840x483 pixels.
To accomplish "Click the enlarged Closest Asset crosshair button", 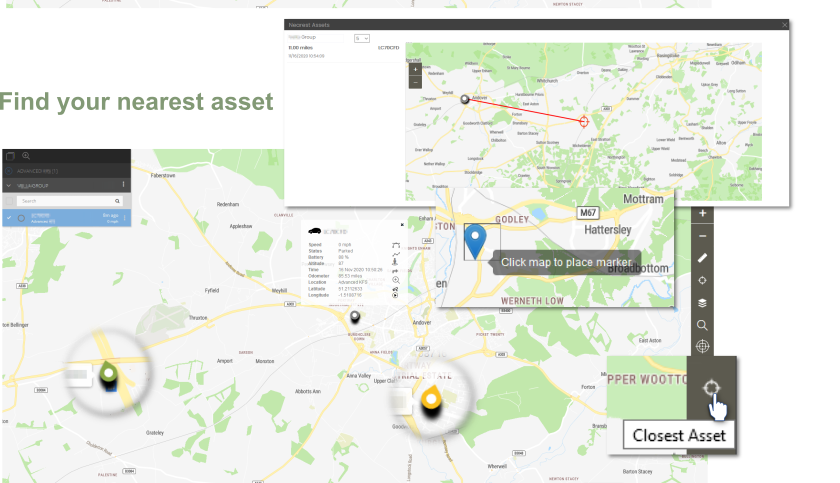I will coord(711,387).
